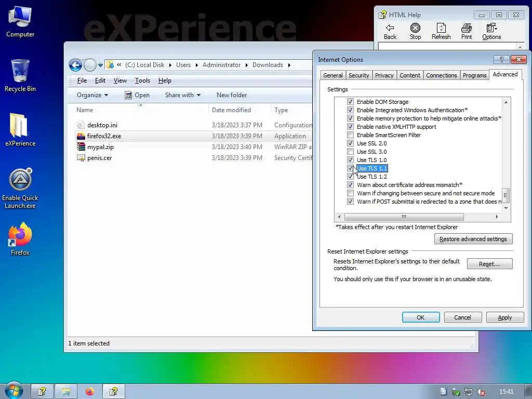
Task: Sort files by Name column header
Action: tap(141, 110)
